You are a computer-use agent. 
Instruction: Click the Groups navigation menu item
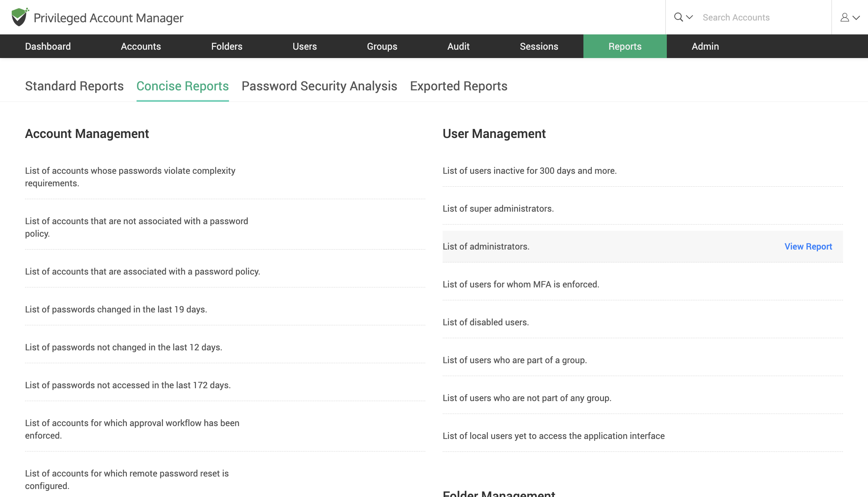[x=382, y=46]
